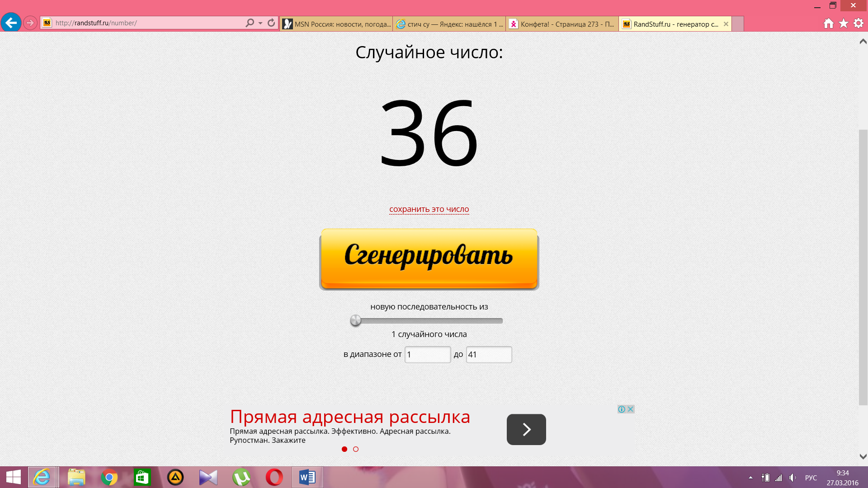The height and width of the screenshot is (488, 868).
Task: Click the range maximum field with 41
Action: pyautogui.click(x=489, y=355)
